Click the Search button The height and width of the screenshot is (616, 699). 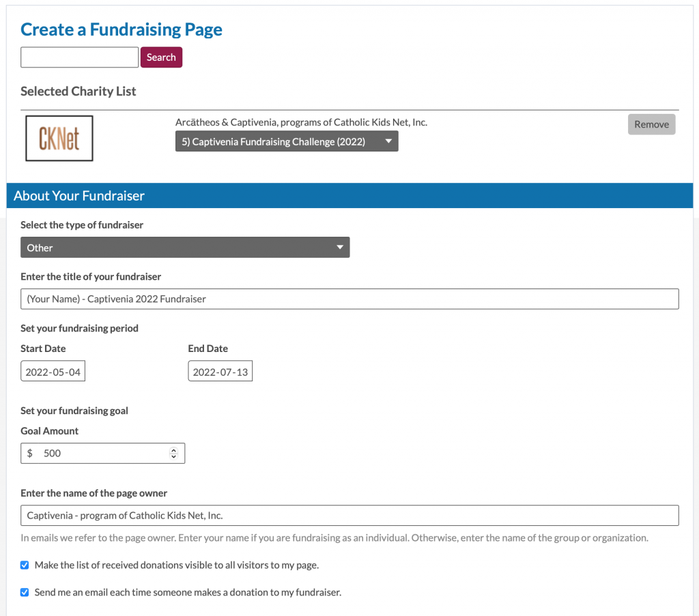click(161, 57)
